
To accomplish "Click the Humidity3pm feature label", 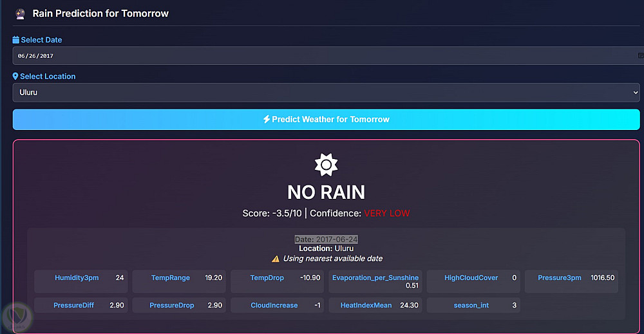I will pos(77,278).
